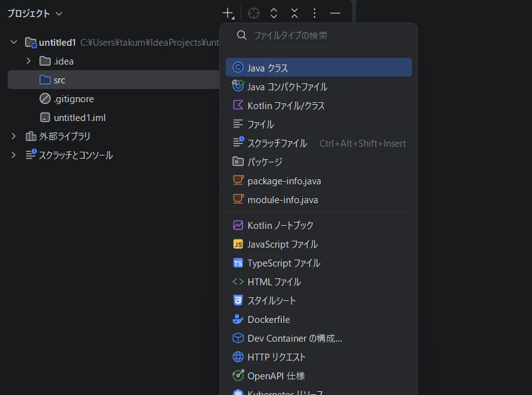Viewport: 532px width, 395px height.
Task: Click the Expand All toolbar icon
Action: (x=274, y=14)
